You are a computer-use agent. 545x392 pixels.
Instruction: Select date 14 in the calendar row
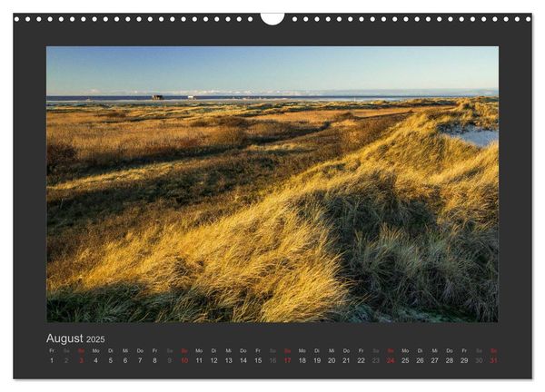(x=243, y=360)
